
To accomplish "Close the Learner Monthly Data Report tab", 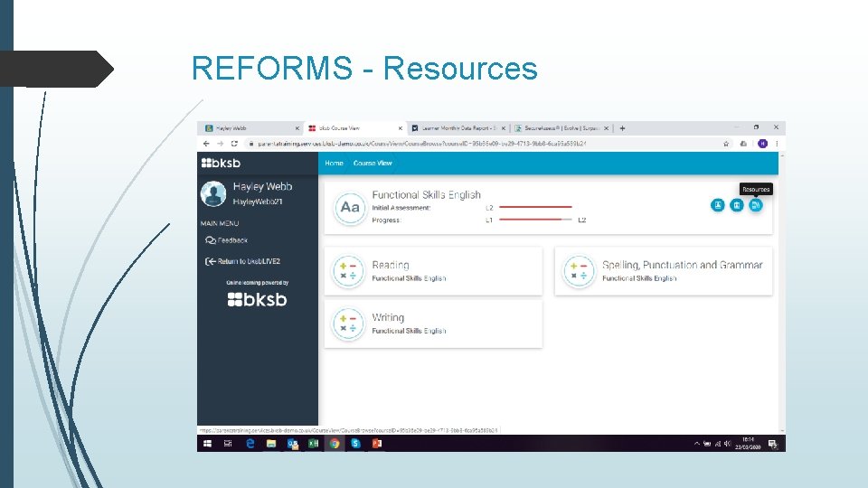I will tap(504, 128).
